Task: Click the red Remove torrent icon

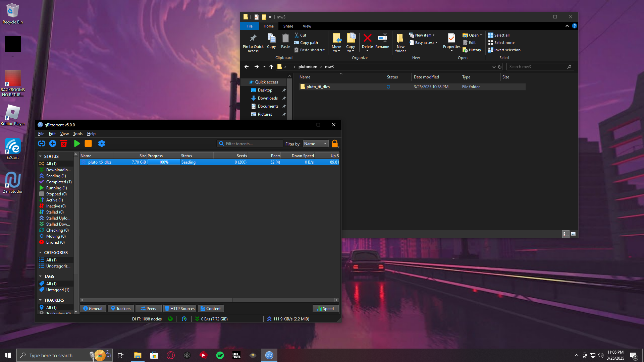Action: tap(64, 143)
